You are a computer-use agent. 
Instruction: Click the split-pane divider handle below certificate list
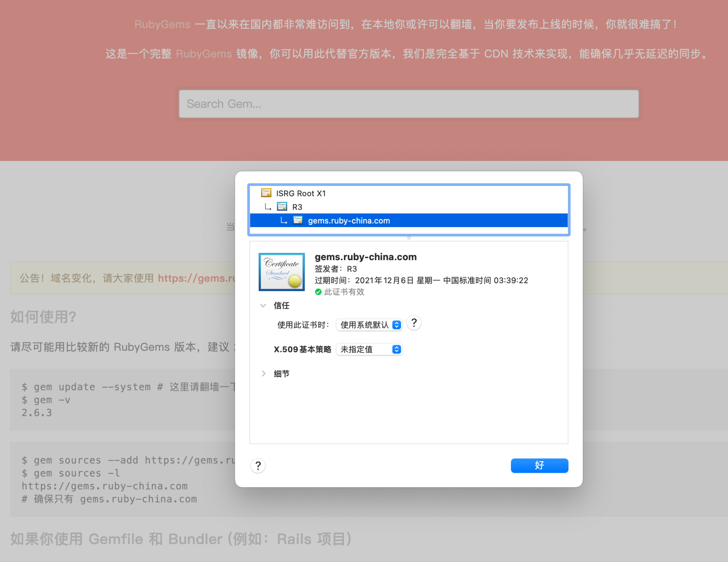tap(409, 238)
